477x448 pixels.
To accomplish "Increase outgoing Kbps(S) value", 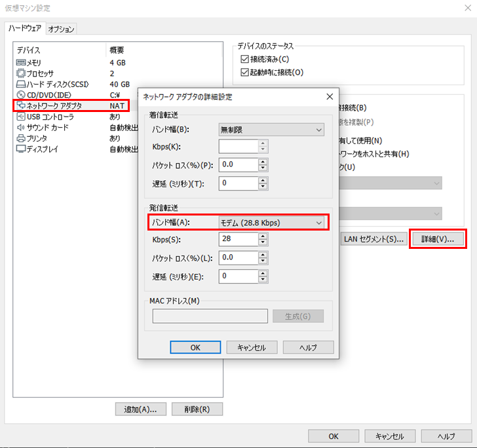I will coord(263,236).
